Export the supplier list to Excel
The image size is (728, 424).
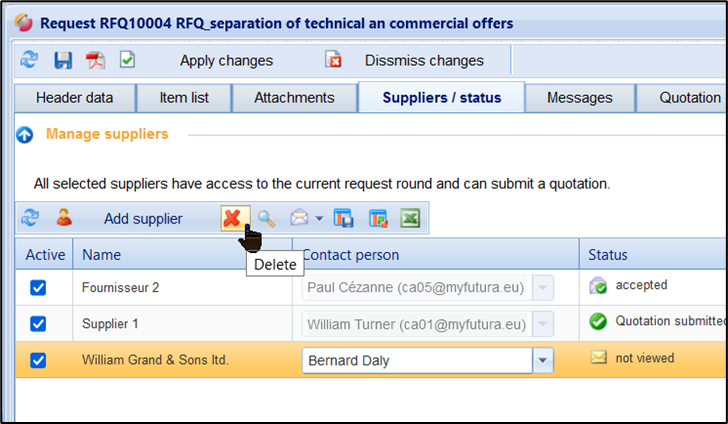(x=410, y=218)
